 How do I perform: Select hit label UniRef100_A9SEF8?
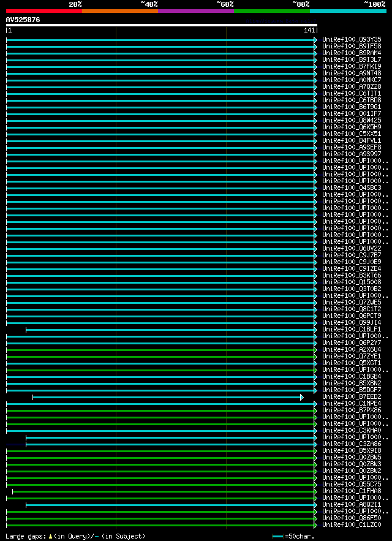(x=352, y=147)
